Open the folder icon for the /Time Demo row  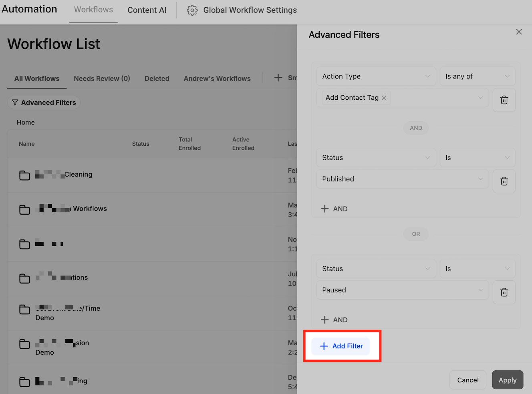pos(25,310)
